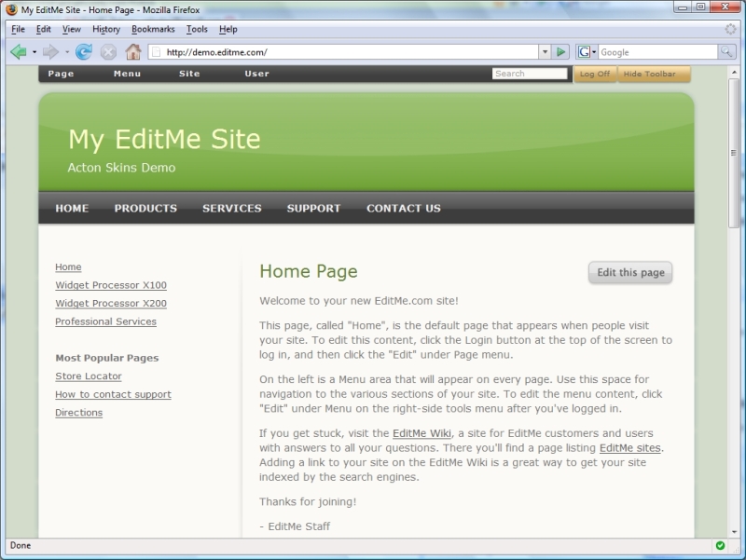Screen dimensions: 746x560
Task: Click the scrollbar up arrow
Action: (734, 73)
